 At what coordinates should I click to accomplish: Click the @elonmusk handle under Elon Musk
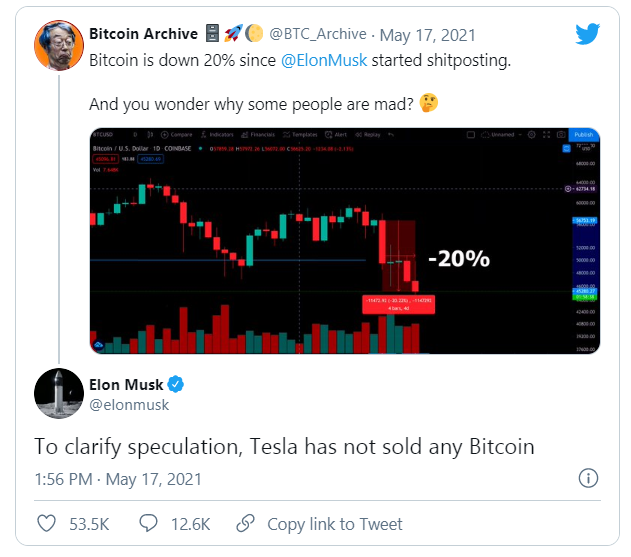(x=130, y=405)
